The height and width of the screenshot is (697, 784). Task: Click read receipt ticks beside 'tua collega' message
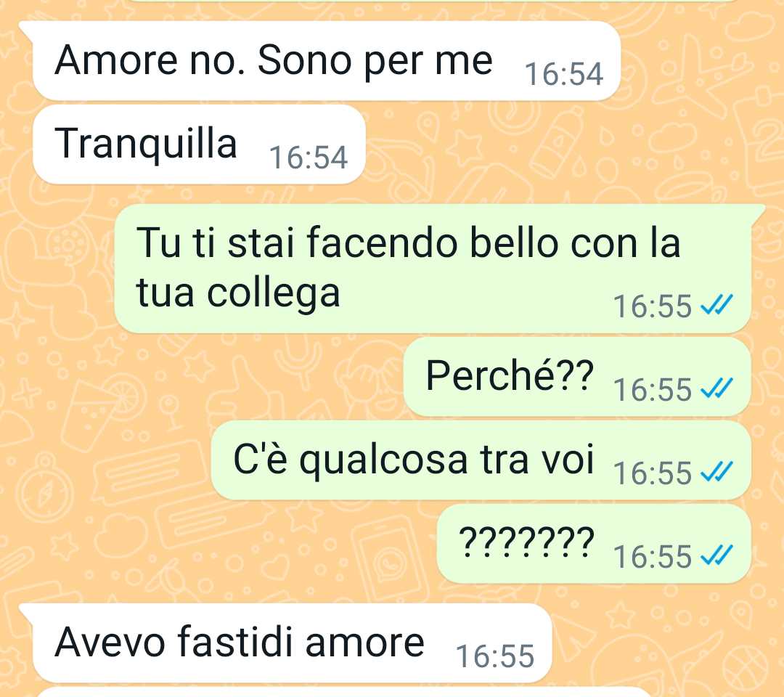pos(716,304)
